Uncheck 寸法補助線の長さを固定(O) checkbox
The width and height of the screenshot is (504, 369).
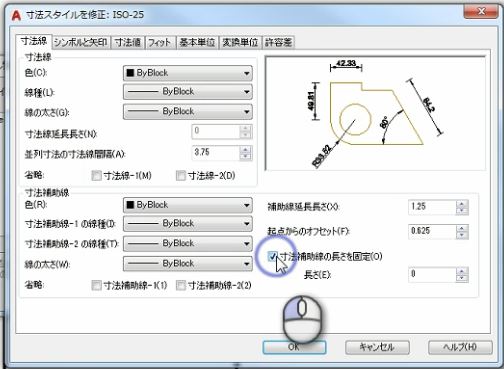[272, 256]
